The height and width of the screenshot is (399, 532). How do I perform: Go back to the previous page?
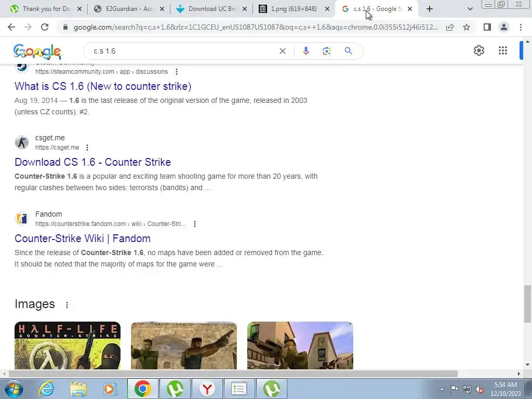point(11,27)
